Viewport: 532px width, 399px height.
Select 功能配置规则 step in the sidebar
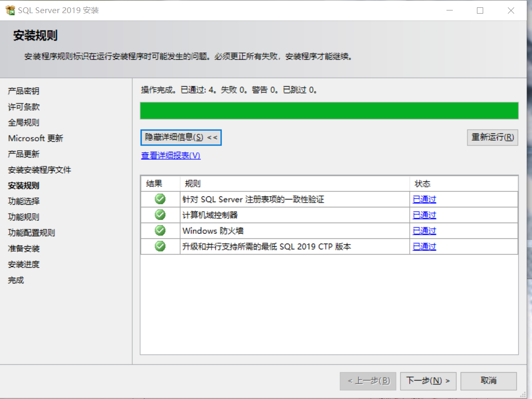pos(31,233)
